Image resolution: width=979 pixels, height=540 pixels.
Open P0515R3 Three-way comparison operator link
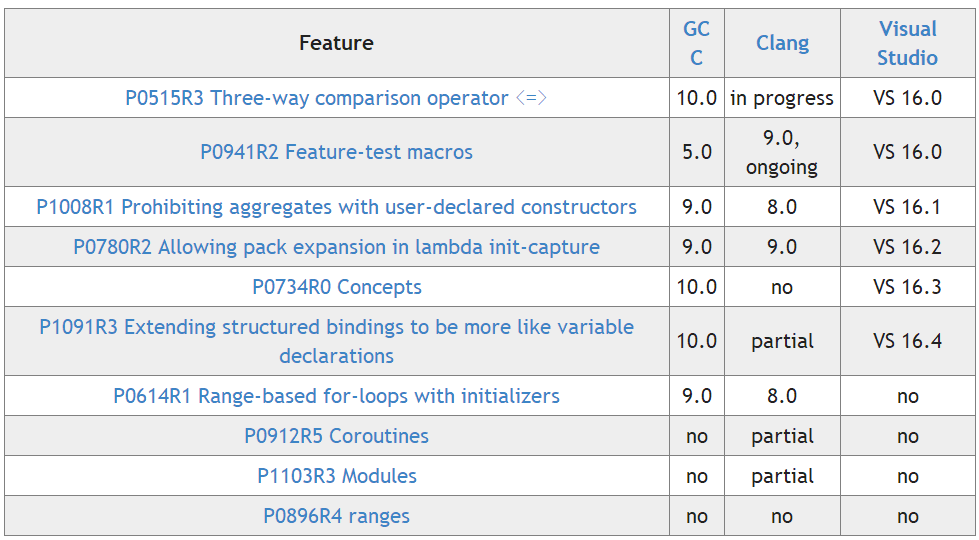316,98
